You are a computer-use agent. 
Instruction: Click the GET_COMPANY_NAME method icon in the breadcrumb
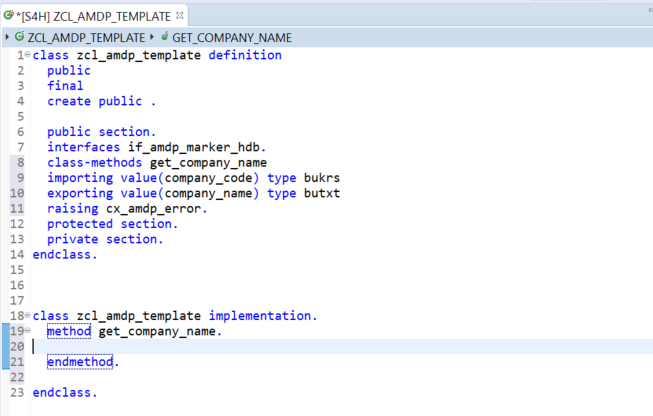(x=165, y=37)
